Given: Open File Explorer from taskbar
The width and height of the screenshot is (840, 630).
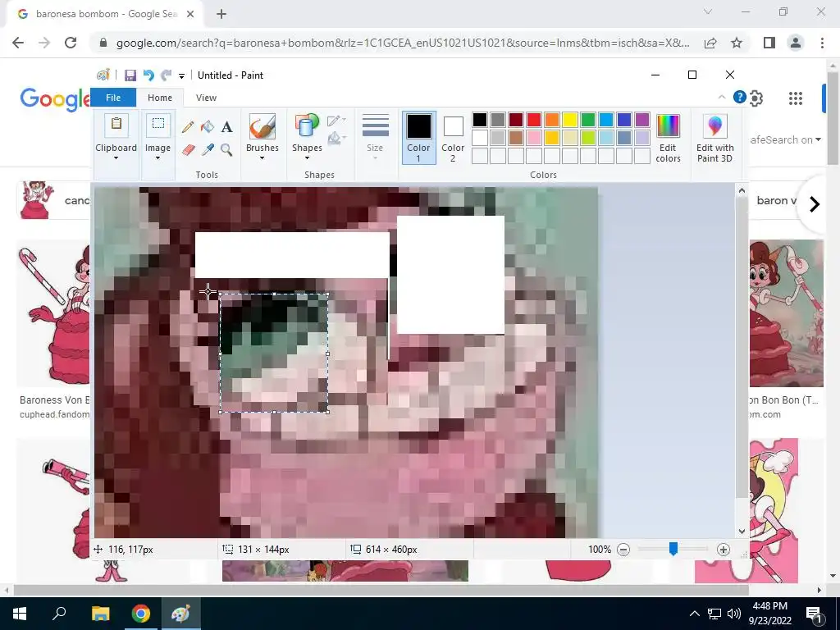Looking at the screenshot, I should (x=100, y=614).
